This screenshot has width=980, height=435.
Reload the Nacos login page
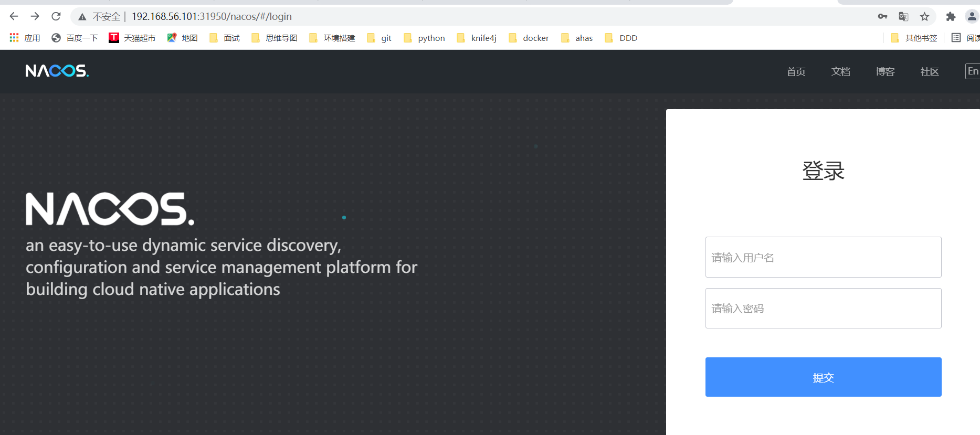(56, 16)
